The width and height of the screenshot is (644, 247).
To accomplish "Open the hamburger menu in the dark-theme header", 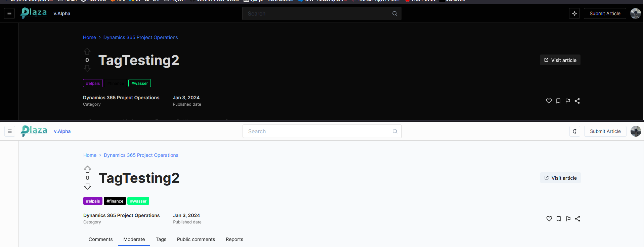I will point(9,13).
